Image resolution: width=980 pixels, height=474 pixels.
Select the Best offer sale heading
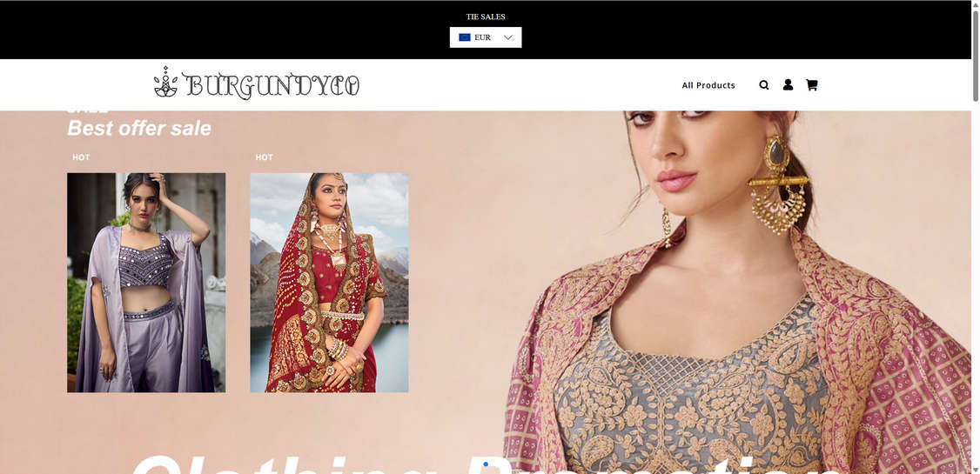click(139, 129)
